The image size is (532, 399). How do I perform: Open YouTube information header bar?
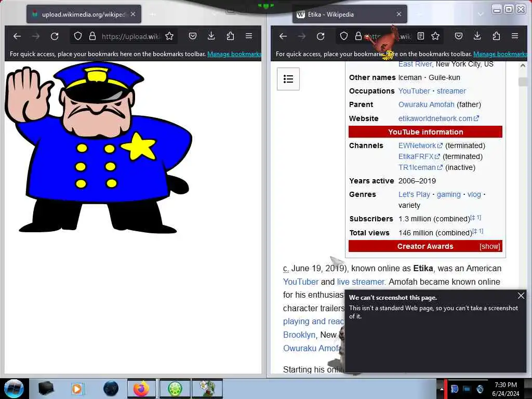[425, 131]
